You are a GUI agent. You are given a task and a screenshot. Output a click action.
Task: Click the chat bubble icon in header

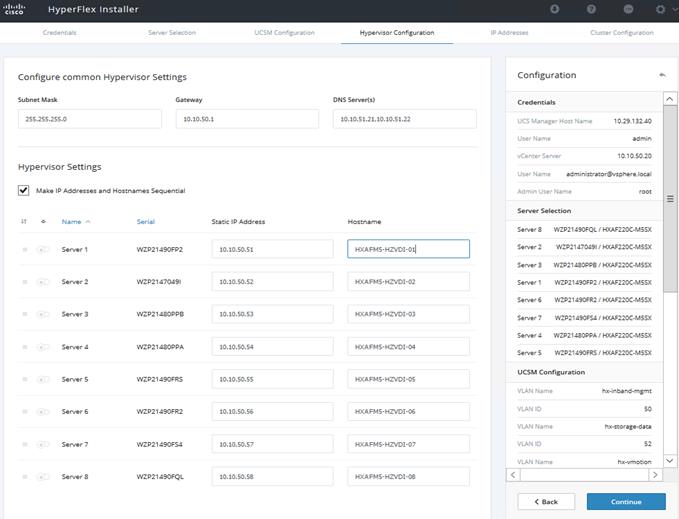point(628,9)
